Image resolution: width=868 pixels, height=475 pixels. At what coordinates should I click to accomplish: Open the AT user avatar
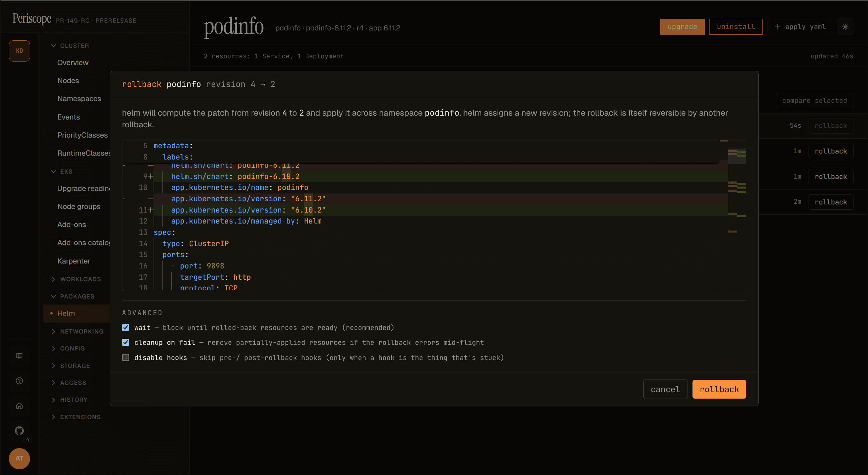[19, 458]
